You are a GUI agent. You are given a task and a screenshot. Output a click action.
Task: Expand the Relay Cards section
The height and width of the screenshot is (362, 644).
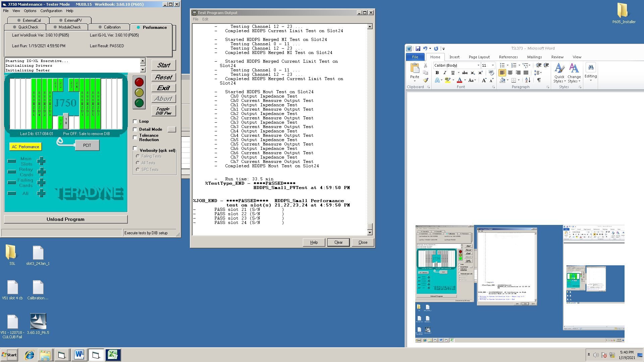click(x=41, y=172)
